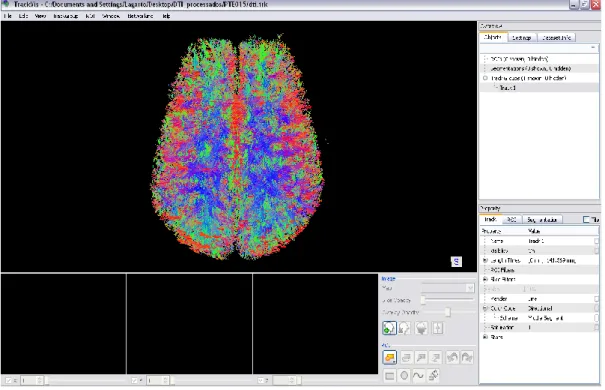Image resolution: width=605 pixels, height=390 pixels.
Task: Toggle the Fix checkbox in Property panel
Action: [586, 219]
